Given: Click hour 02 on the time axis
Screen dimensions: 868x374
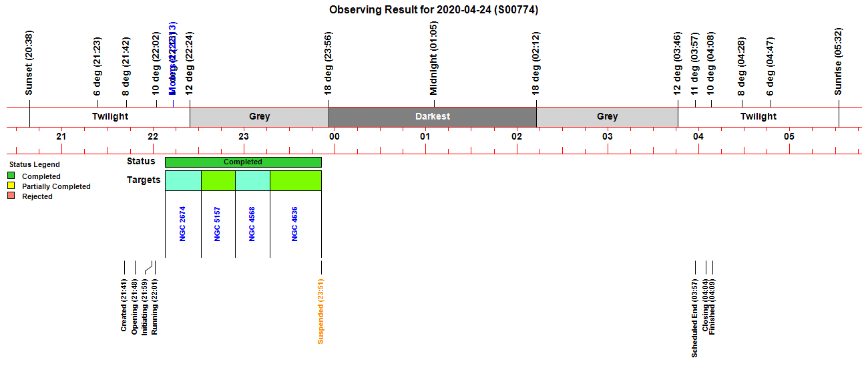Looking at the screenshot, I should 517,137.
